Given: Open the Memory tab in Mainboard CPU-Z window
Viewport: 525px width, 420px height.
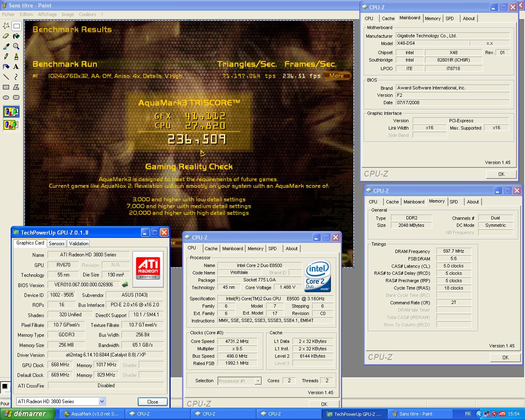Looking at the screenshot, I should pos(433,18).
